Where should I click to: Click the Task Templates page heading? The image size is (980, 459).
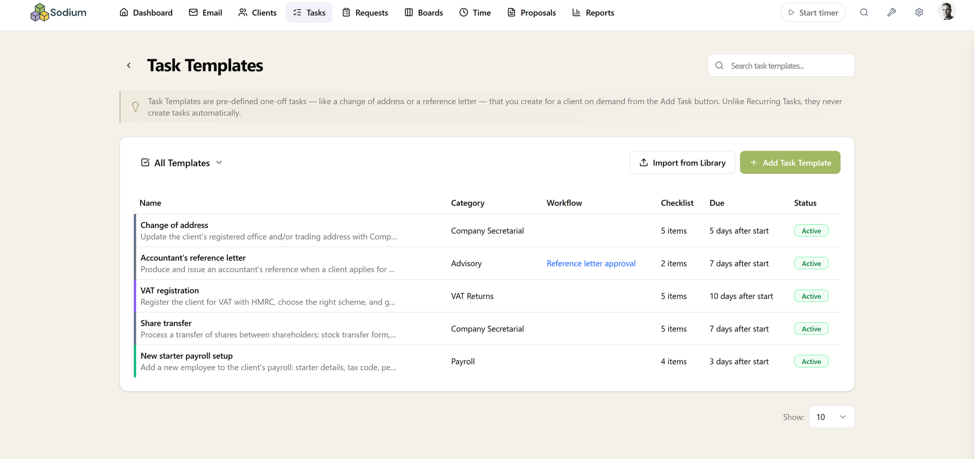[x=205, y=65]
